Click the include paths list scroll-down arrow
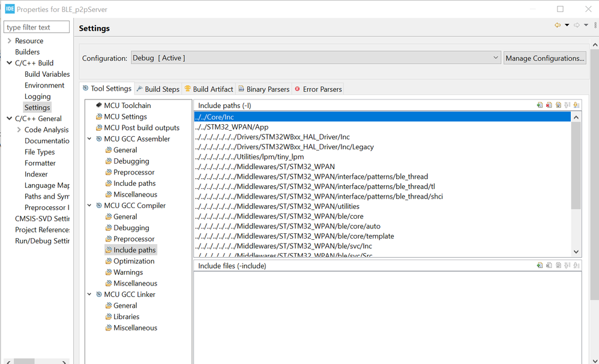This screenshot has width=599, height=364. [576, 252]
